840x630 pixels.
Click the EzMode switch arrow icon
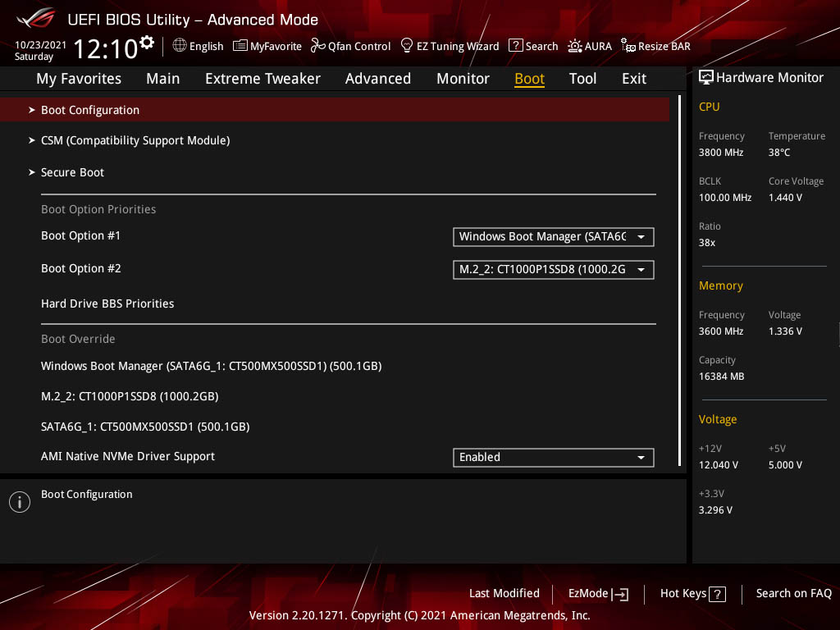click(620, 594)
